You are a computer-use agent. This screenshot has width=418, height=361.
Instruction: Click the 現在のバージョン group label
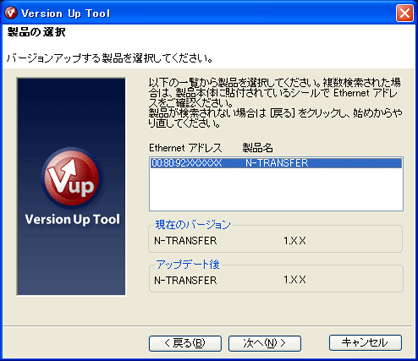click(x=193, y=225)
